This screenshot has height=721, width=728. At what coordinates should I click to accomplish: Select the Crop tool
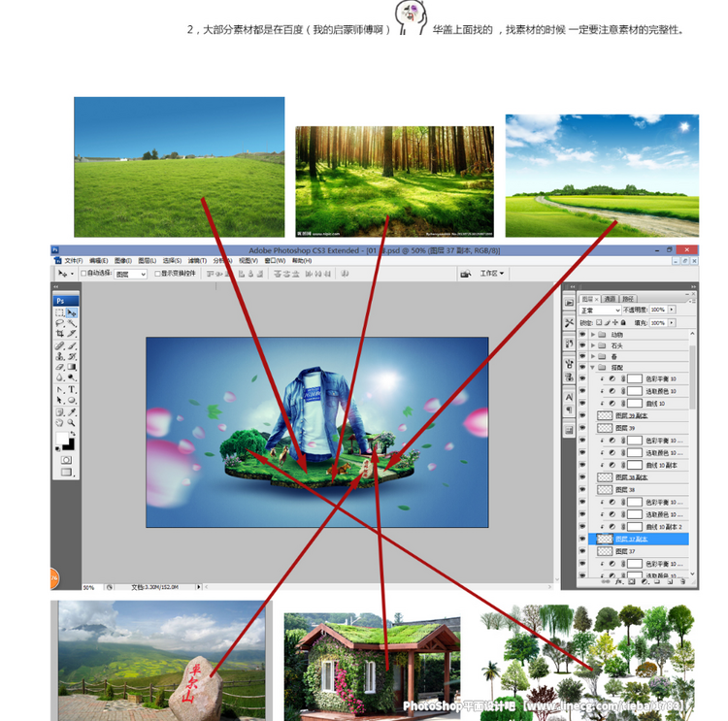click(x=60, y=334)
